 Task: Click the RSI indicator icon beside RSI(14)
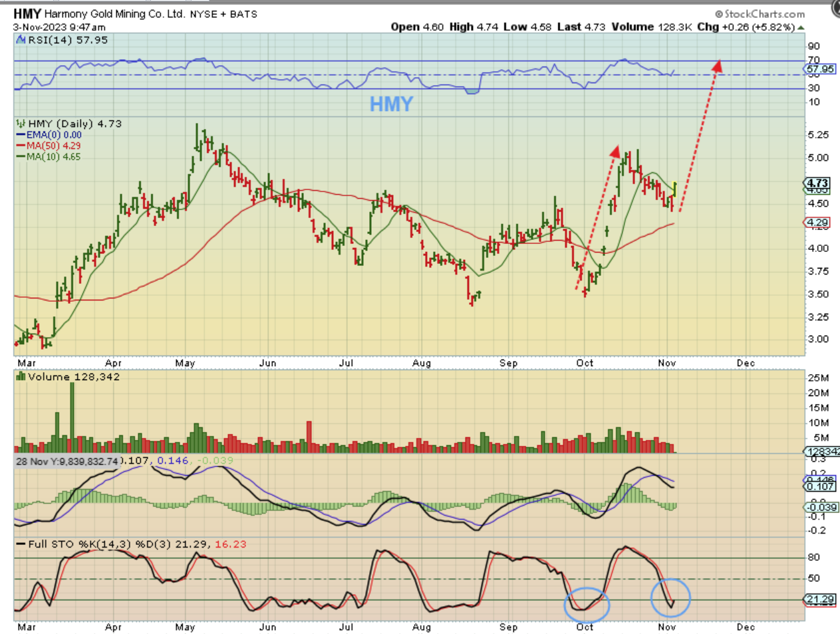coord(21,40)
